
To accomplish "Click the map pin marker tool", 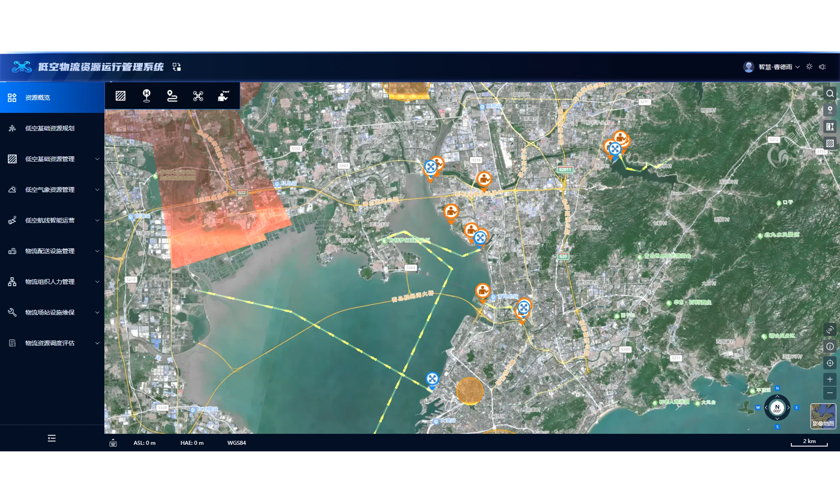I will tap(830, 110).
